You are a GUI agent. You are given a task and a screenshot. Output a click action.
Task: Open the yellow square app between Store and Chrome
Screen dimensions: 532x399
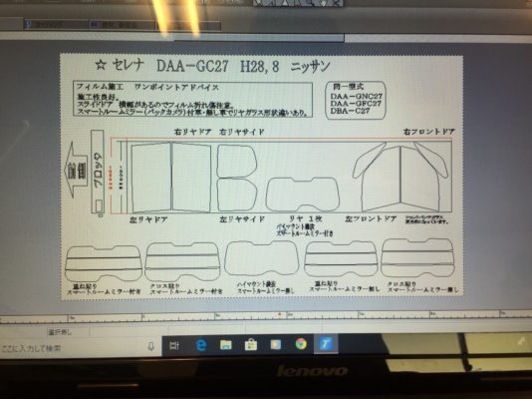(276, 345)
